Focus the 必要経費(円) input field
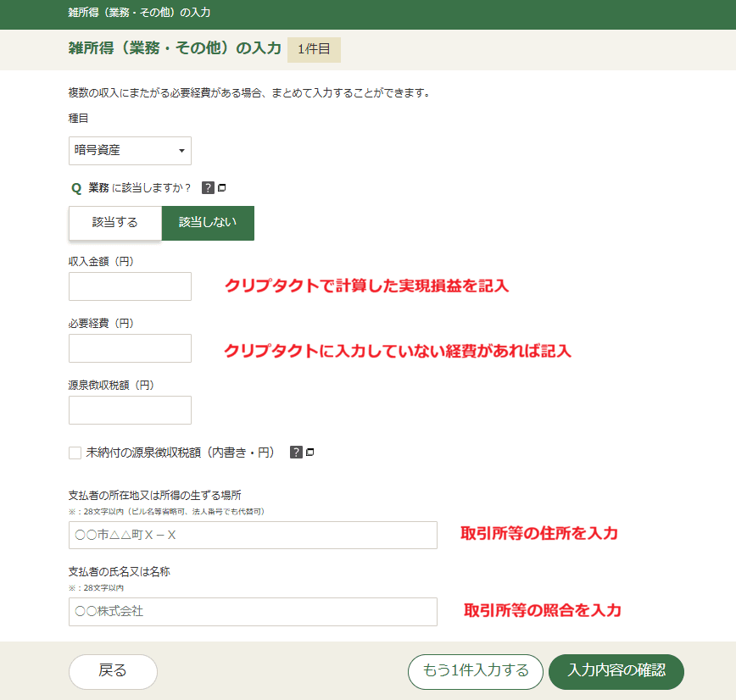This screenshot has height=700, width=736. click(x=130, y=348)
